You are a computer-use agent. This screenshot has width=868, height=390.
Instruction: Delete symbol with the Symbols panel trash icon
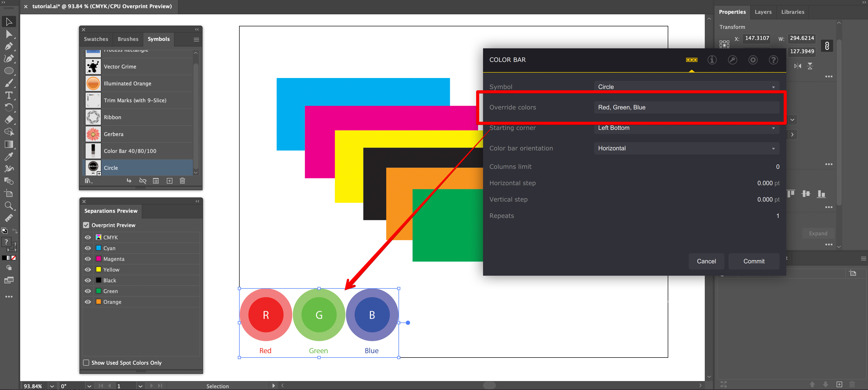click(x=182, y=181)
